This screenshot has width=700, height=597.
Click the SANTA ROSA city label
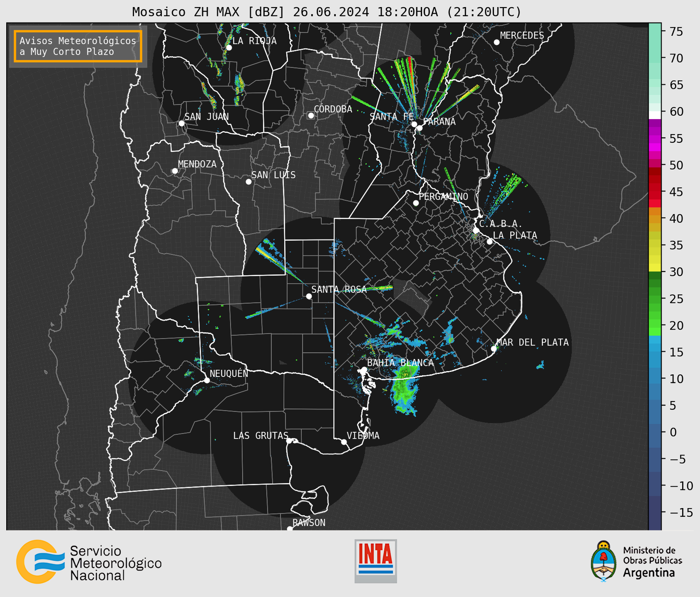(x=339, y=289)
